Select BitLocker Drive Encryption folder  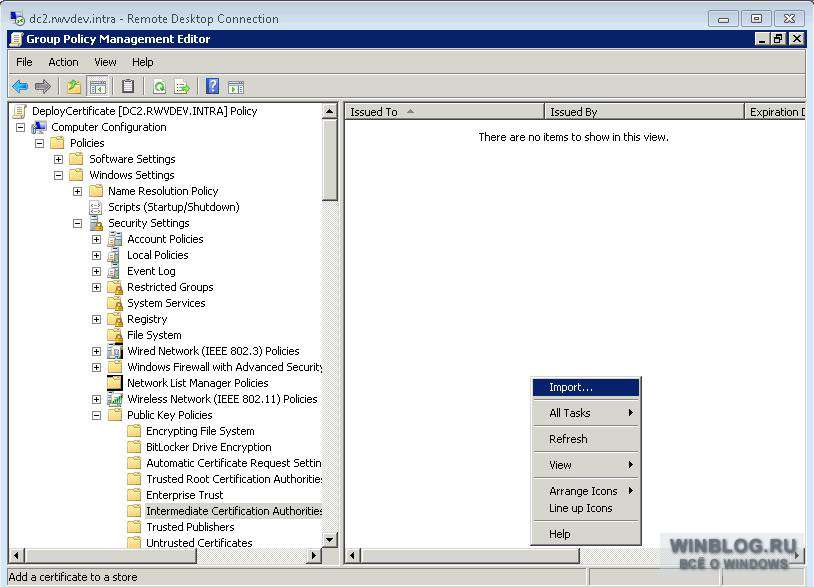point(209,447)
